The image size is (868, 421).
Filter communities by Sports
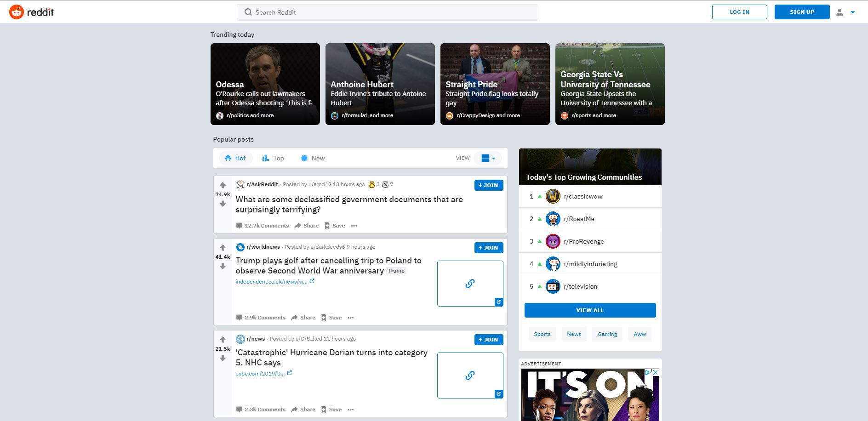pyautogui.click(x=542, y=334)
